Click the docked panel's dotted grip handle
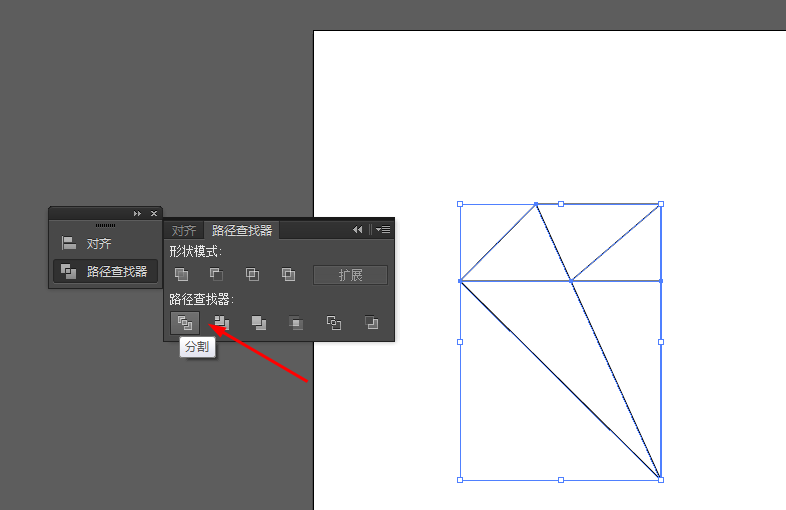The height and width of the screenshot is (510, 786). (105, 225)
